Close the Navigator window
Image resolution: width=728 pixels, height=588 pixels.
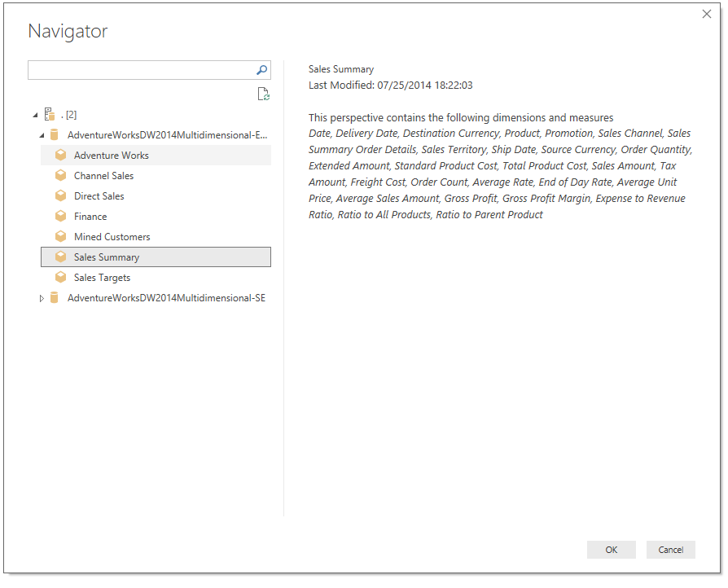(706, 14)
